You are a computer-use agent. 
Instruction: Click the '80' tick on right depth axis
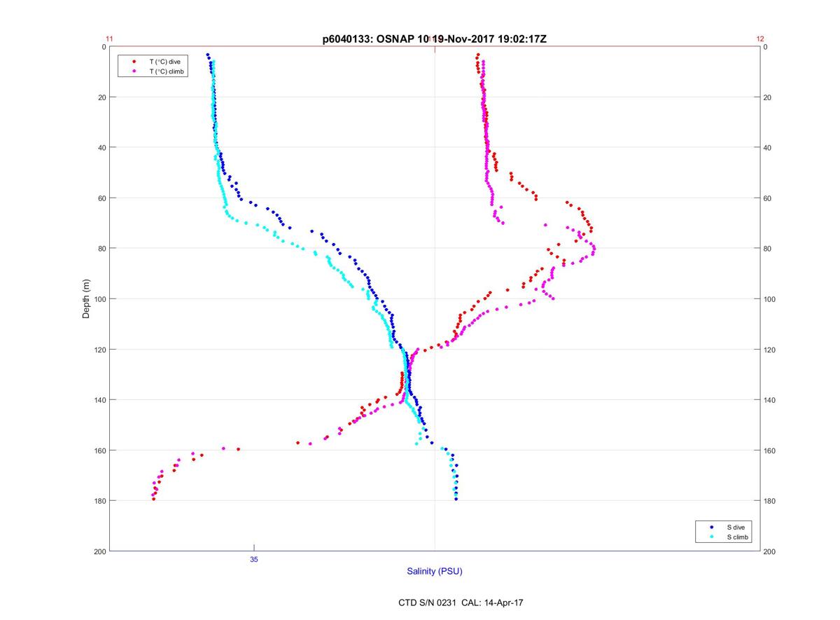point(769,249)
